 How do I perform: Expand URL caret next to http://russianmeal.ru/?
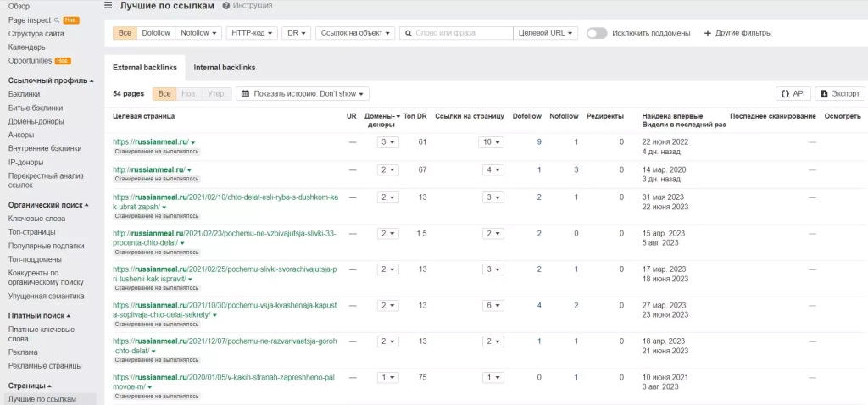189,170
